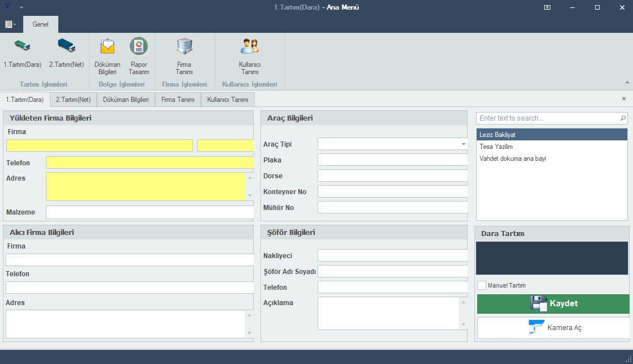The image size is (633, 364).
Task: Open 1.Tartım(Dara) truck icon in ribbon
Action: pos(22,46)
